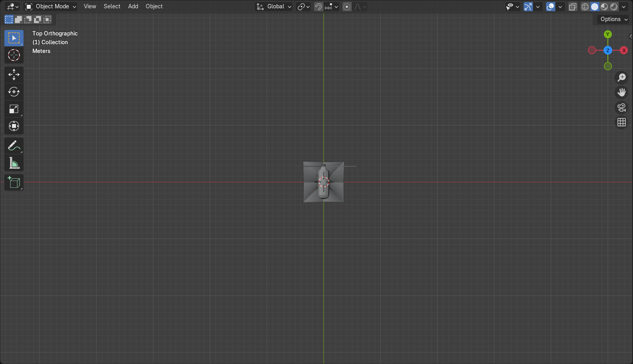Toggle Show Overlays button
The width and height of the screenshot is (633, 364).
point(550,7)
